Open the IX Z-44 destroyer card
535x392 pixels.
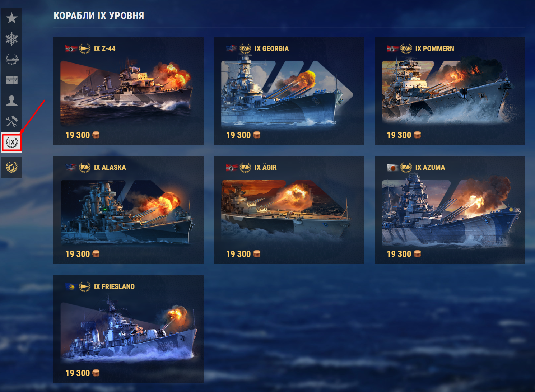[x=128, y=91]
